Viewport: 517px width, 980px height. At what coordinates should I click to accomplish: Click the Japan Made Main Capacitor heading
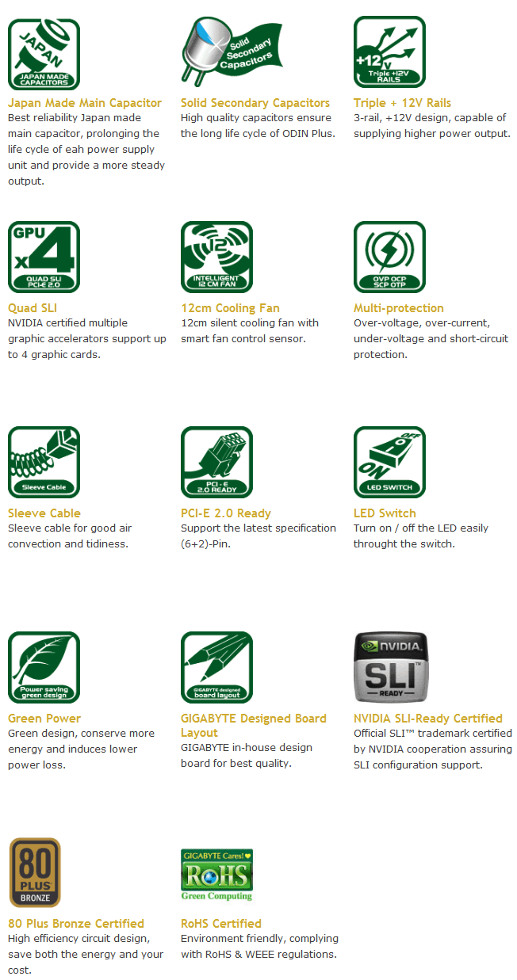coord(85,103)
